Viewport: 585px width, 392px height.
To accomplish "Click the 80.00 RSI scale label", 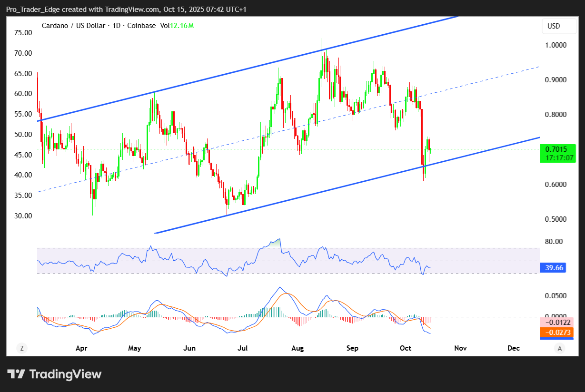I will 554,242.
